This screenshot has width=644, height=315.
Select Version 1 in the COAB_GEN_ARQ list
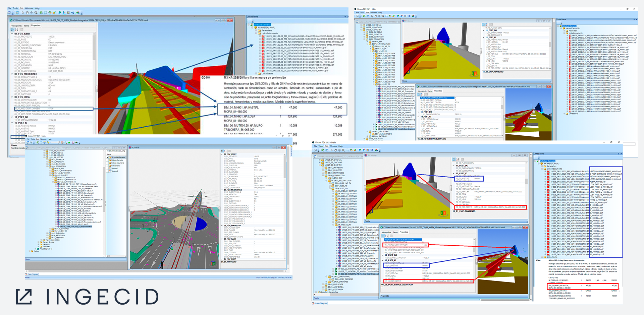tap(115, 168)
